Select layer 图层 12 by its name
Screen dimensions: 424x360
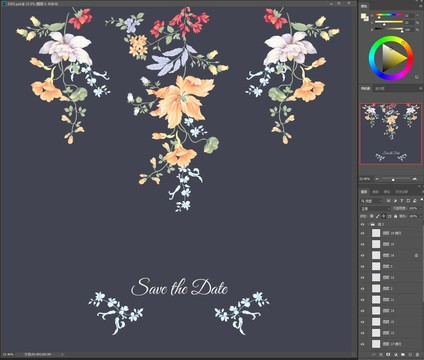[389, 277]
